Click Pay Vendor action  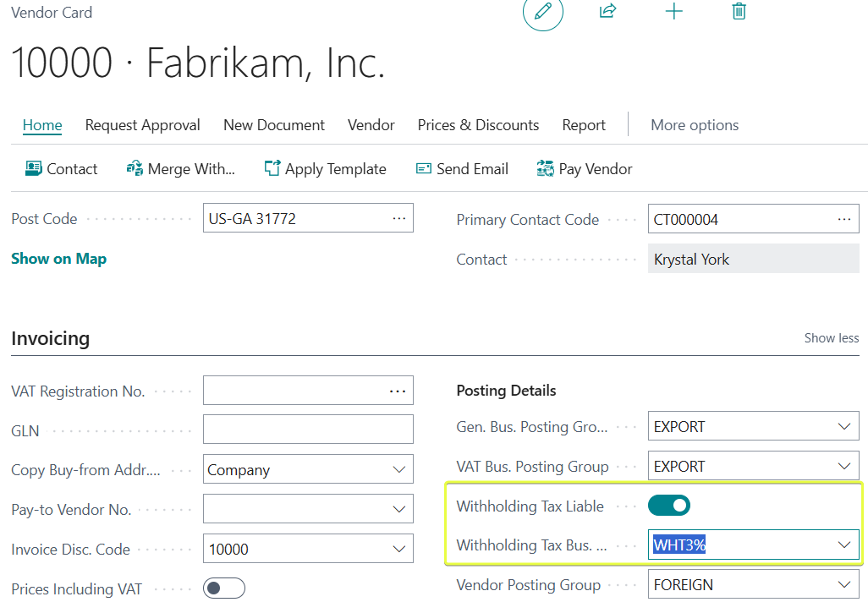pyautogui.click(x=585, y=169)
